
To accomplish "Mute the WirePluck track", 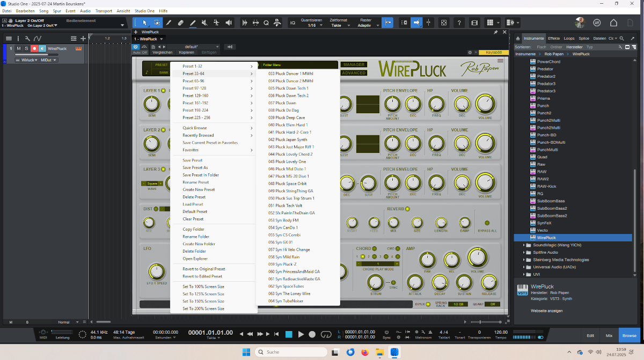I will coord(19,49).
